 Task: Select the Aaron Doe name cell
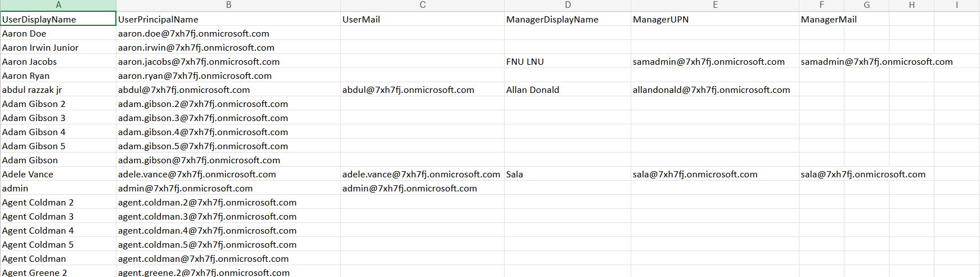(x=58, y=34)
